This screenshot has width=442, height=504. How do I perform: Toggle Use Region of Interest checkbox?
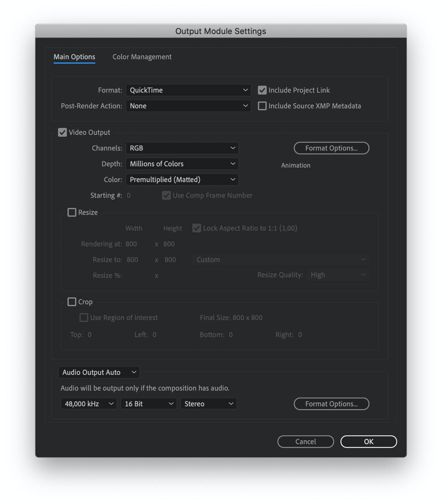(x=84, y=317)
